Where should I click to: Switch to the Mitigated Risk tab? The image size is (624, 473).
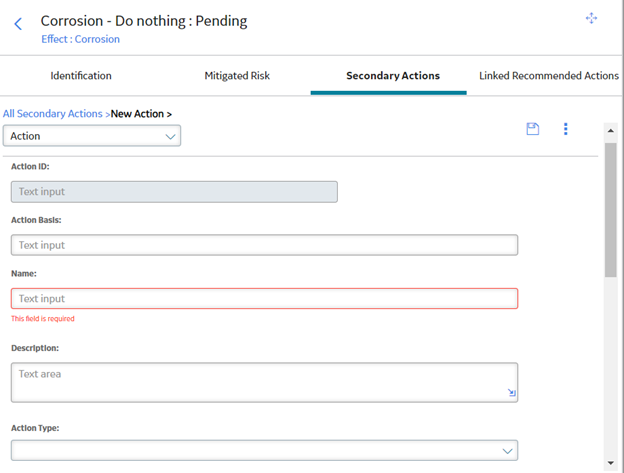point(237,76)
